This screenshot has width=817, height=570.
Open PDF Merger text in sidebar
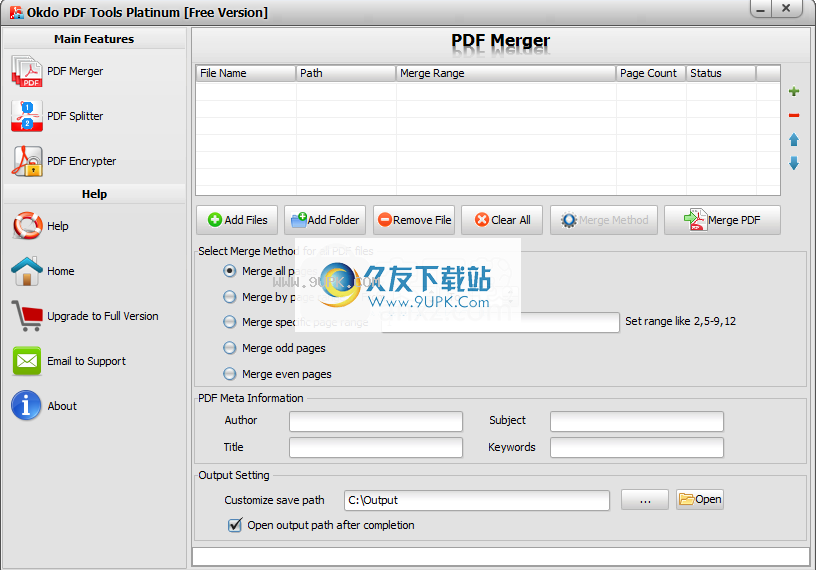[x=75, y=71]
